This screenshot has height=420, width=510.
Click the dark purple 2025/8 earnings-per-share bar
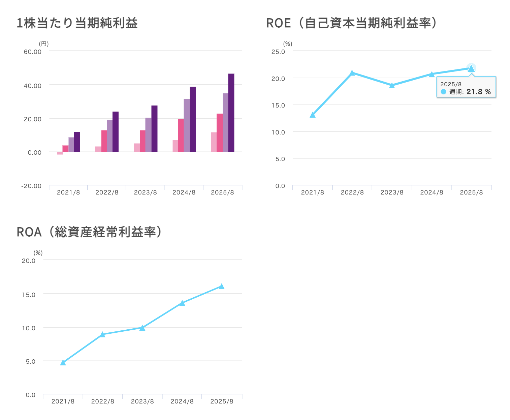click(231, 113)
